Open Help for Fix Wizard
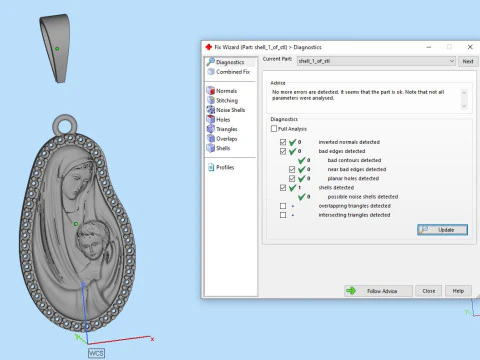Screen dimensions: 480x360 458,291
